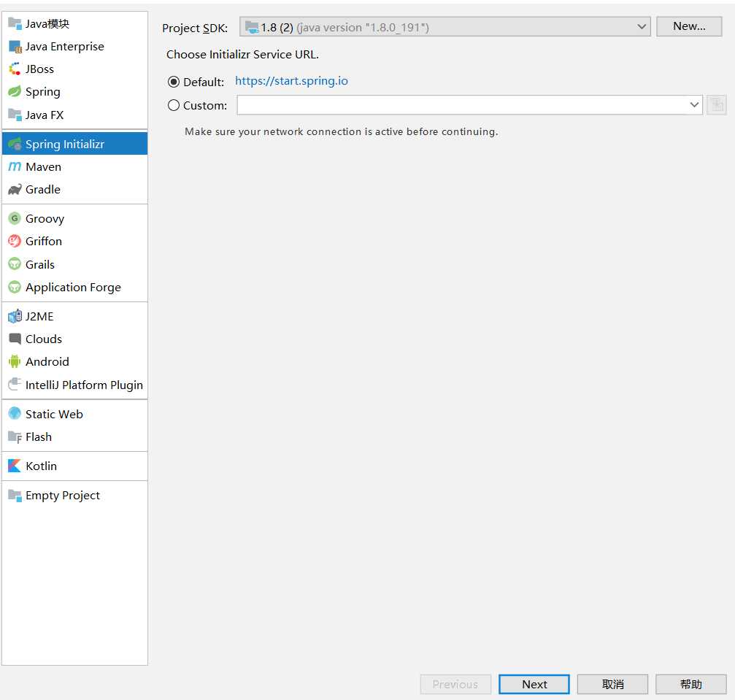Choose Griffon project type
Image resolution: width=735 pixels, height=700 pixels.
coord(74,241)
